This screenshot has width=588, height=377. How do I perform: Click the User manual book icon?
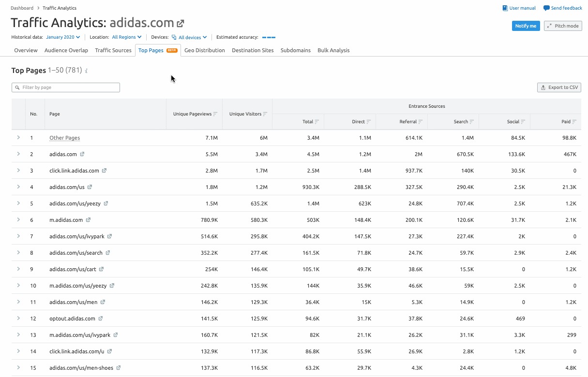coord(505,8)
